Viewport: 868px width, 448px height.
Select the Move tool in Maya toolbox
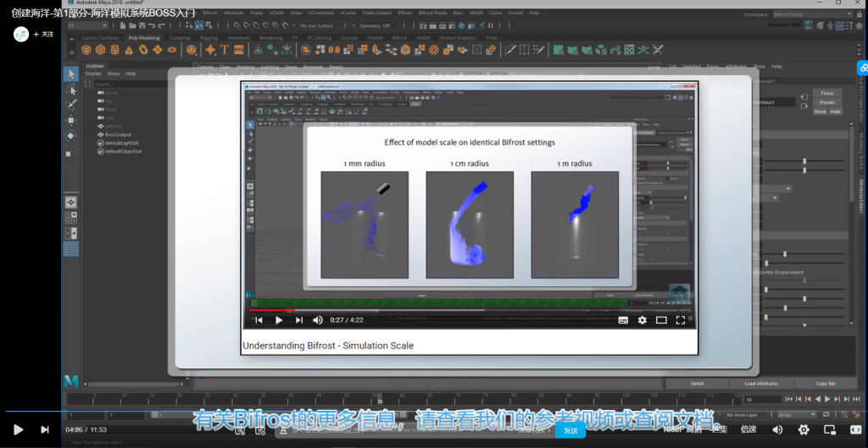[71, 120]
